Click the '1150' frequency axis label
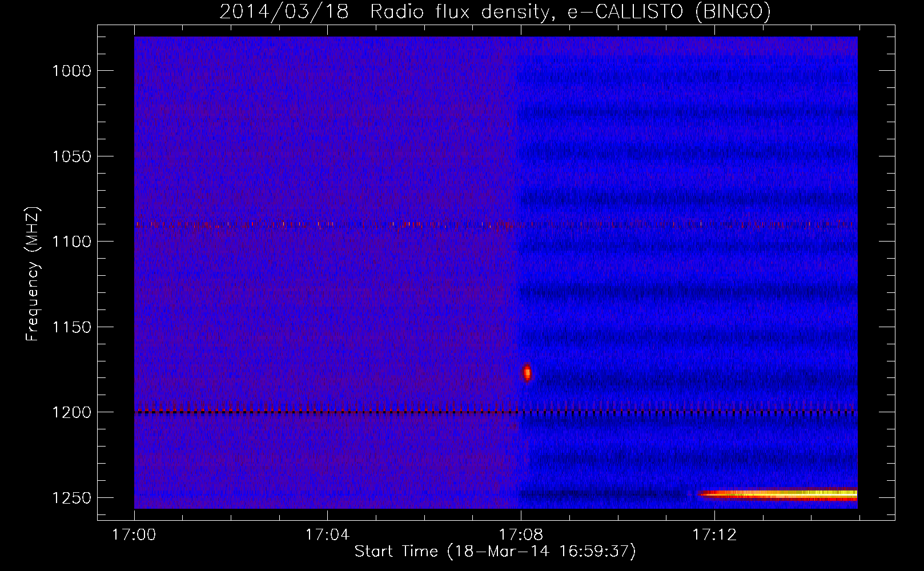This screenshot has width=924, height=571. coord(71,327)
